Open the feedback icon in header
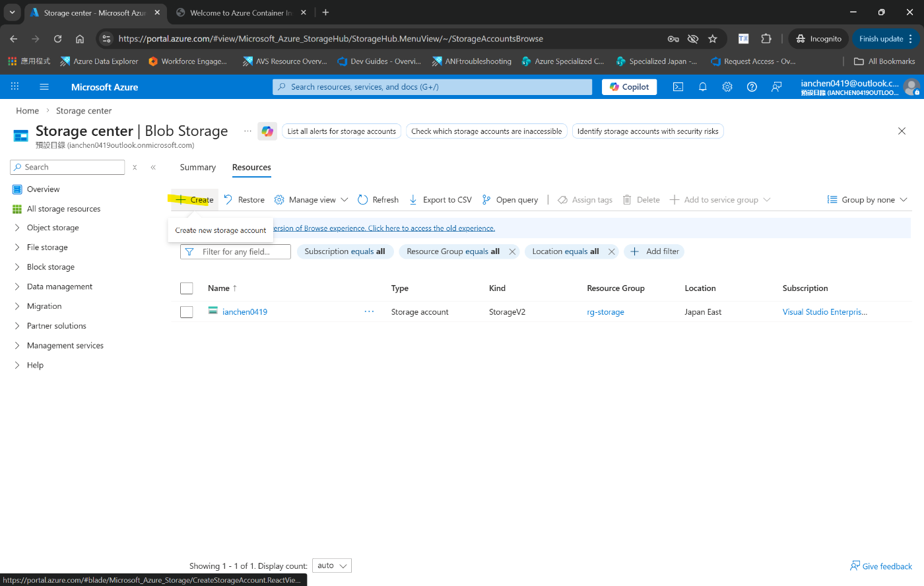924x586 pixels. tap(776, 86)
